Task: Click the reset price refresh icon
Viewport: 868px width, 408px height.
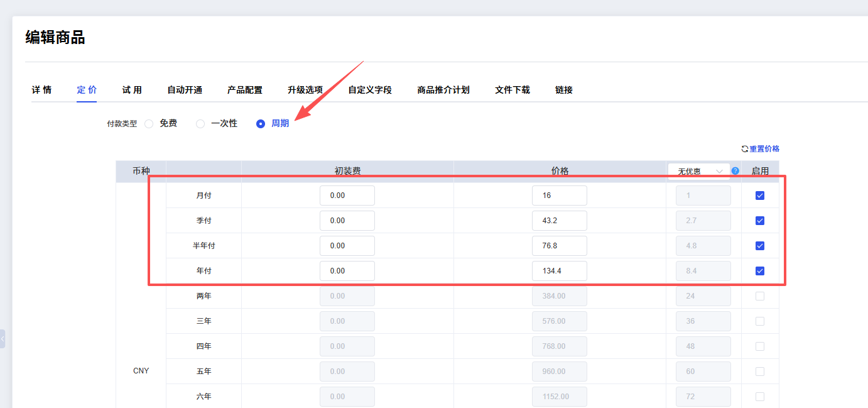Action: (745, 149)
